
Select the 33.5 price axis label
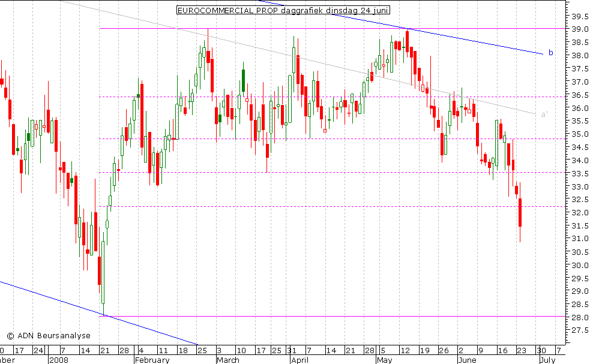tap(580, 174)
